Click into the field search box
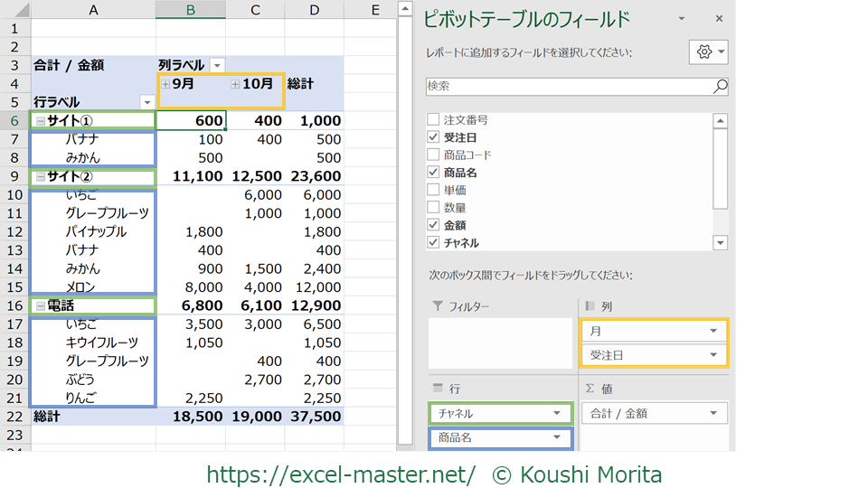This screenshot has width=868, height=488. coord(568,87)
